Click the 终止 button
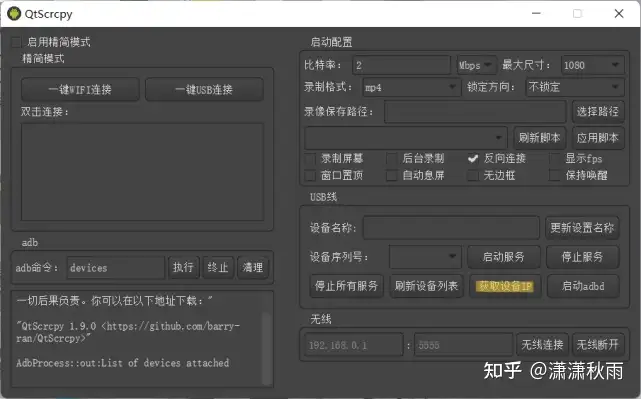Image resolution: width=641 pixels, height=399 pixels. tap(217, 268)
